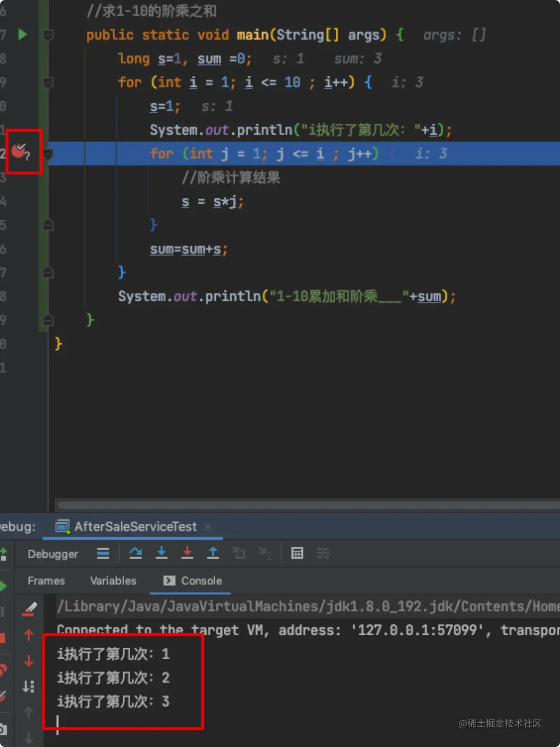Click the fold end marker of the inner loop brace
The height and width of the screenshot is (747, 560).
[48, 225]
